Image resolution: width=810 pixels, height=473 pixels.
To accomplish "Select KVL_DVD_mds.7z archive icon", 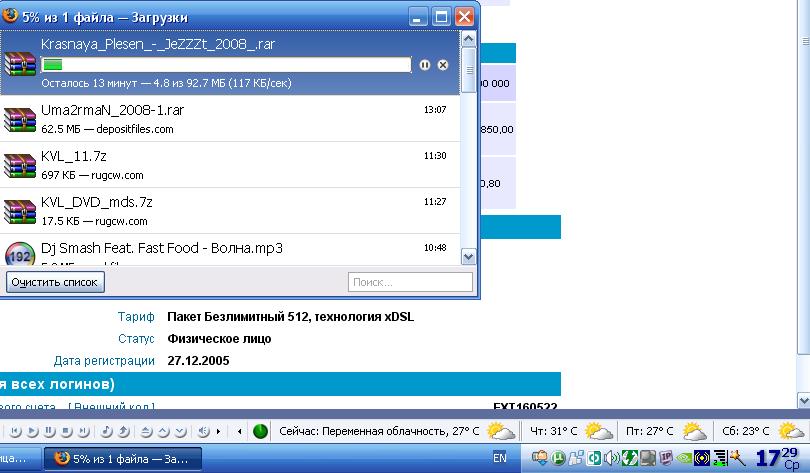I will [x=20, y=211].
